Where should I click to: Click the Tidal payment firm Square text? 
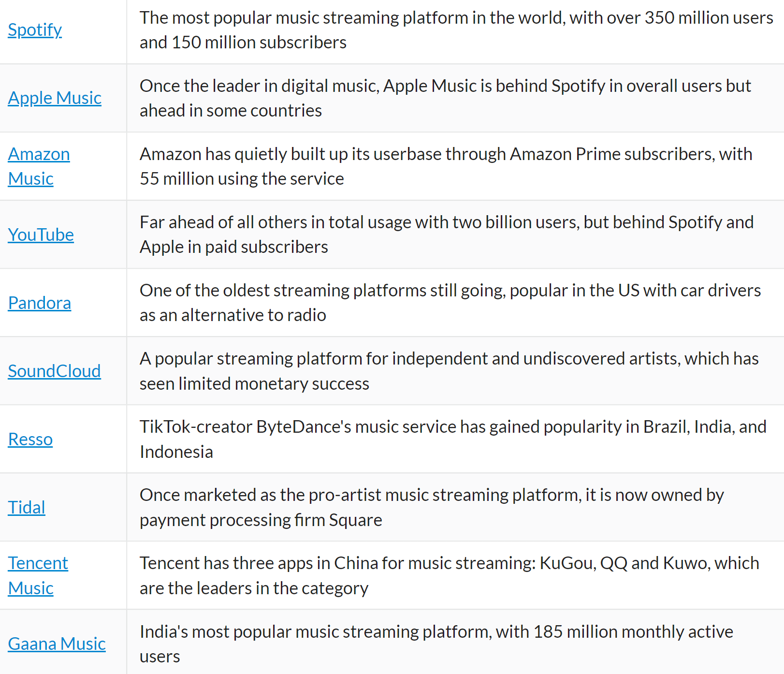[x=432, y=507]
